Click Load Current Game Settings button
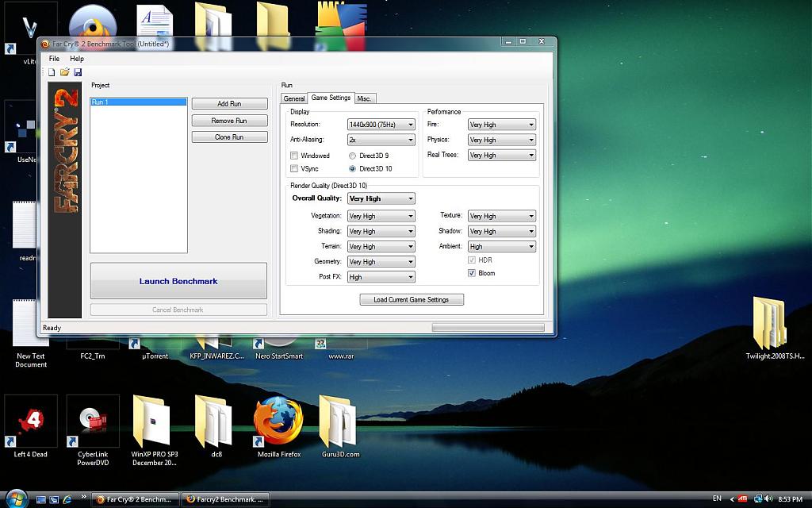This screenshot has height=508, width=812. tap(412, 299)
